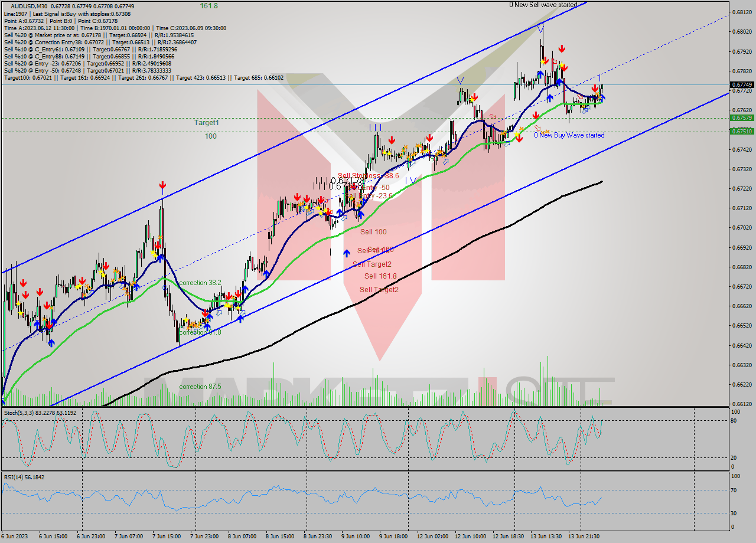
Task: Click the current price tag 0.67749
Action: [x=742, y=84]
